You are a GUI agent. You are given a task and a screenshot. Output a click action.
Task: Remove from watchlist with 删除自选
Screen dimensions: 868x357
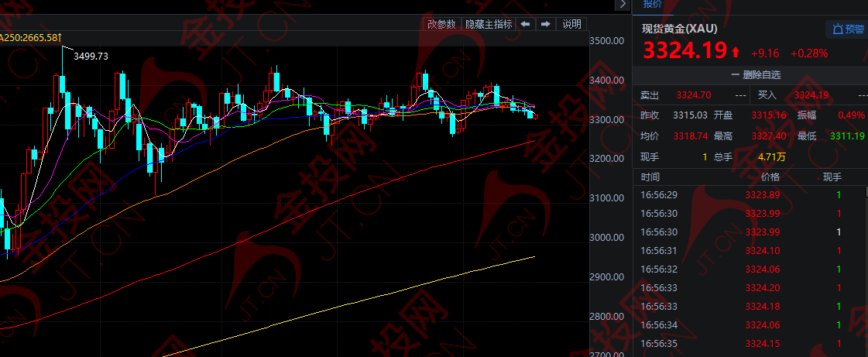tap(756, 74)
